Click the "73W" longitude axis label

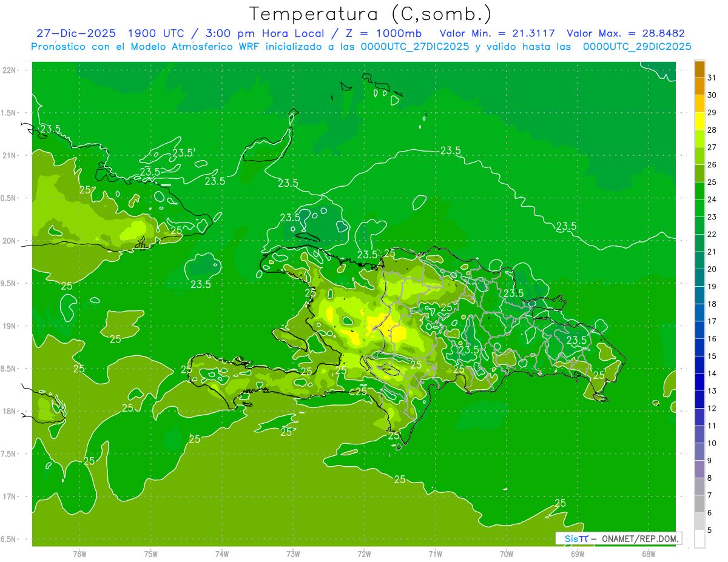[293, 554]
